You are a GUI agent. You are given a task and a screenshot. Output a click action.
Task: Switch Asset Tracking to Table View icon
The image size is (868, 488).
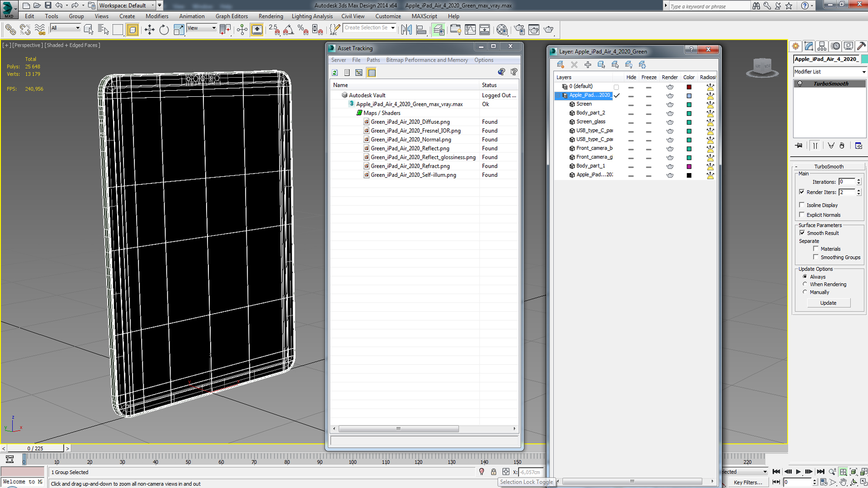click(x=372, y=73)
